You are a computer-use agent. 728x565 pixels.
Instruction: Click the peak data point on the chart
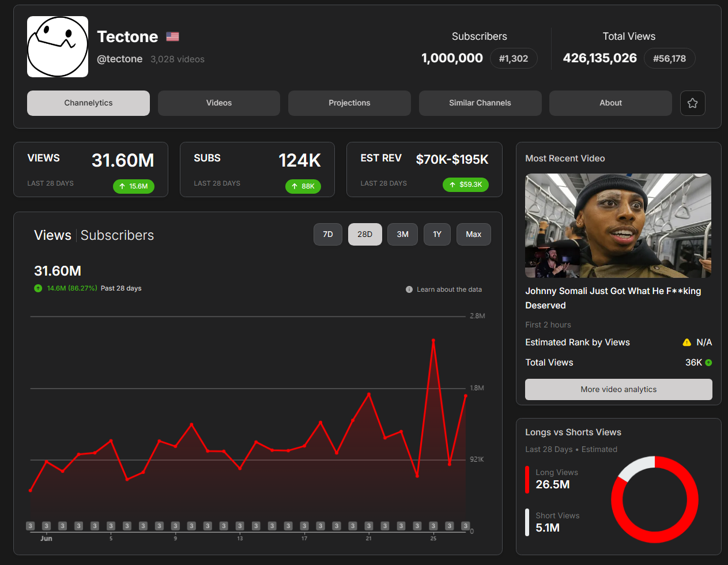433,341
